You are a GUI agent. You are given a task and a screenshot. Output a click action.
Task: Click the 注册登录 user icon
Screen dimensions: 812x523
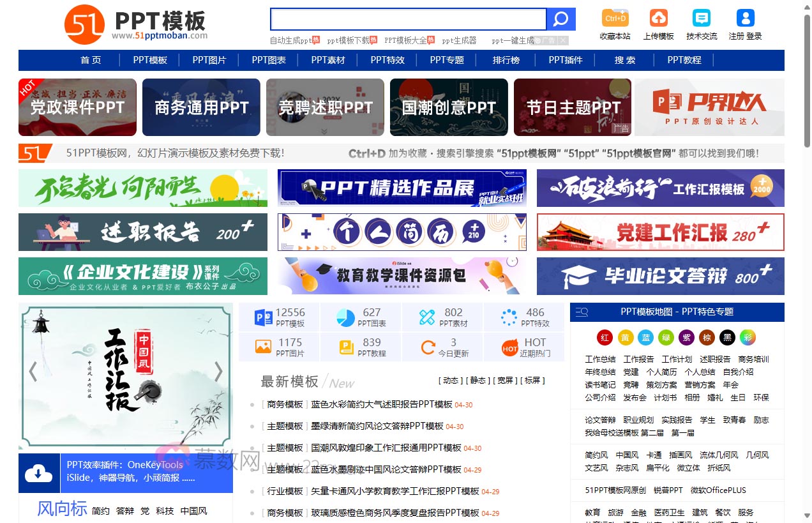click(x=745, y=17)
